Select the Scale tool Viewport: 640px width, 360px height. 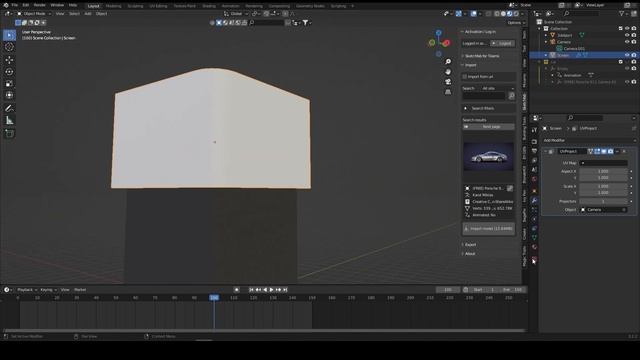pos(9,84)
